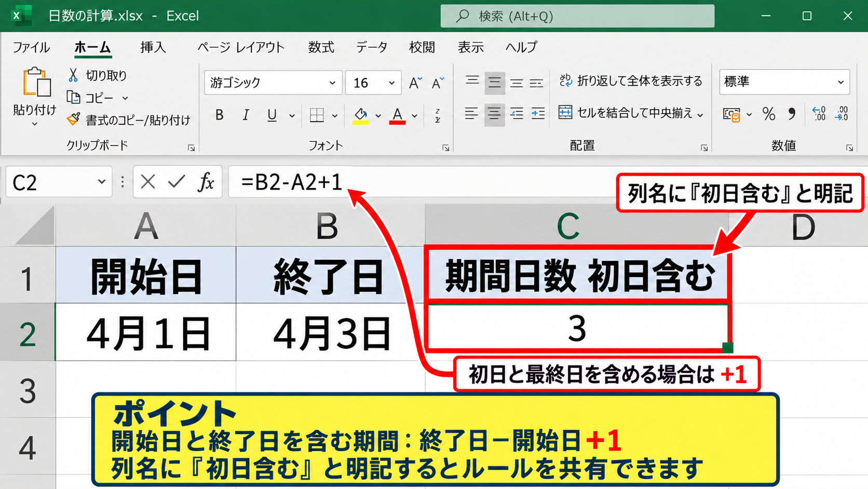Cancel formula entry with the X icon
This screenshot has height=489, width=868.
(x=148, y=182)
